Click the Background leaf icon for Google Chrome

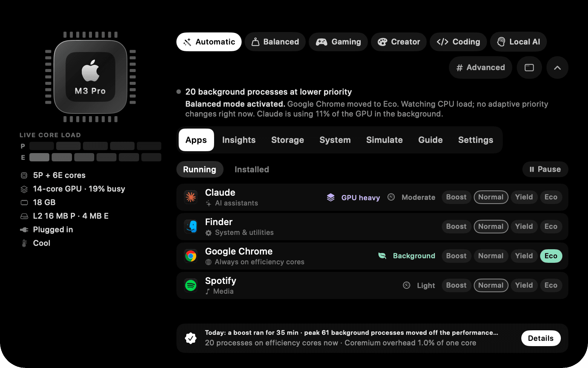(382, 256)
